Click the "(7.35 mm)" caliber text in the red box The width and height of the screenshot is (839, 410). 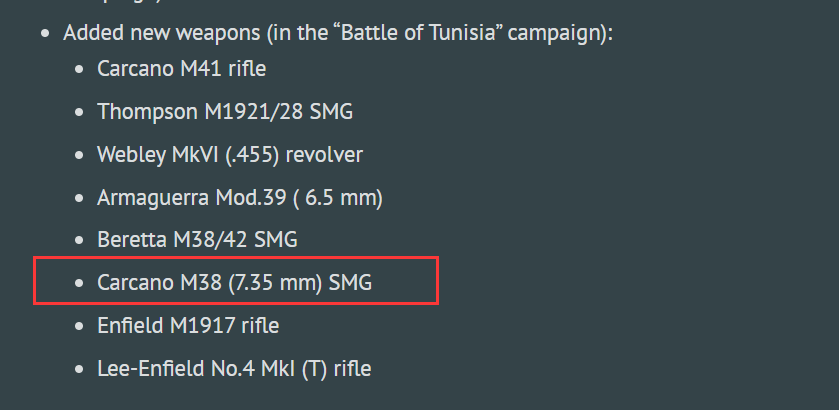click(x=275, y=283)
